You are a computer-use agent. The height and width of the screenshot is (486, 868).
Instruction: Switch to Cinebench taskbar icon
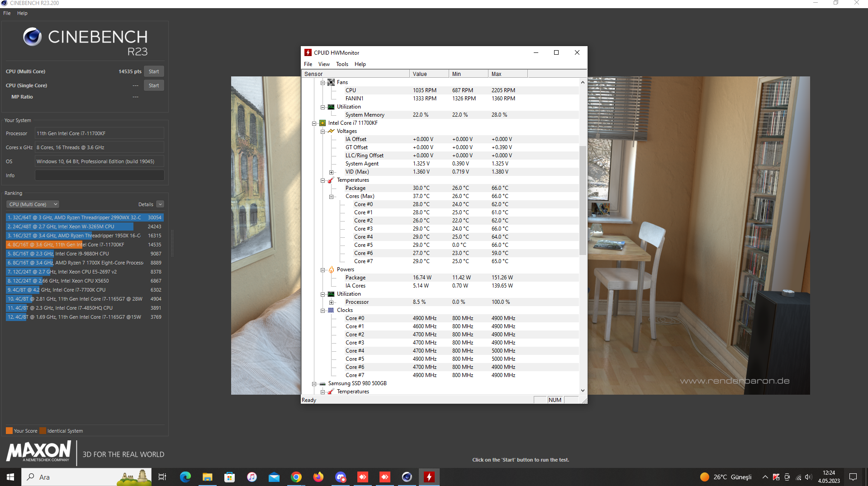(x=407, y=477)
